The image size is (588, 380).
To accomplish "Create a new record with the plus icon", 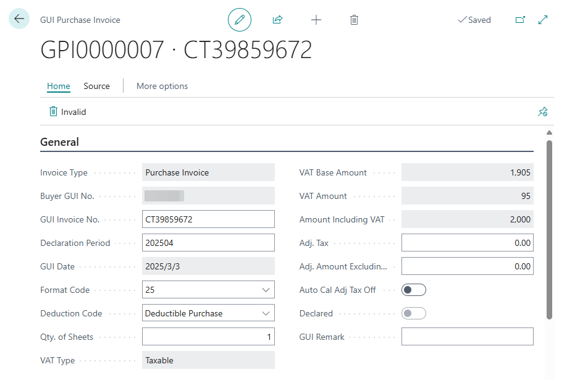I will point(316,20).
